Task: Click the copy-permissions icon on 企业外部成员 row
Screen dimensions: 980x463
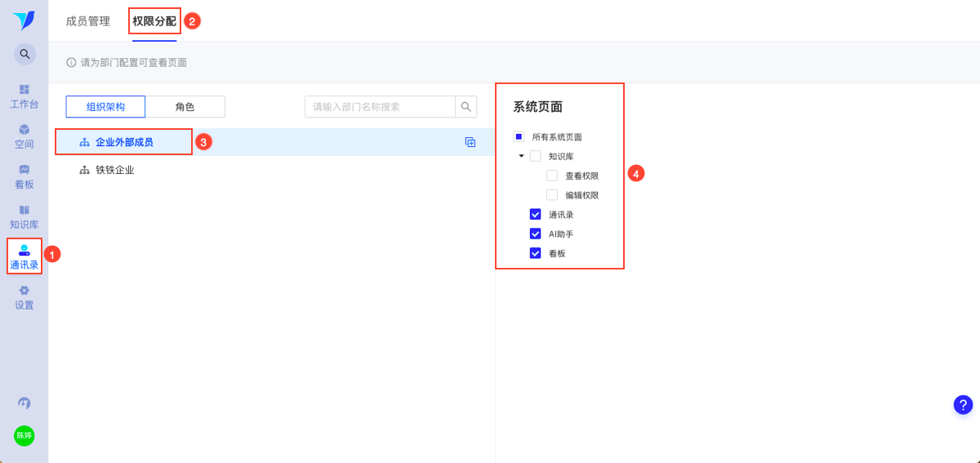Action: [x=470, y=142]
